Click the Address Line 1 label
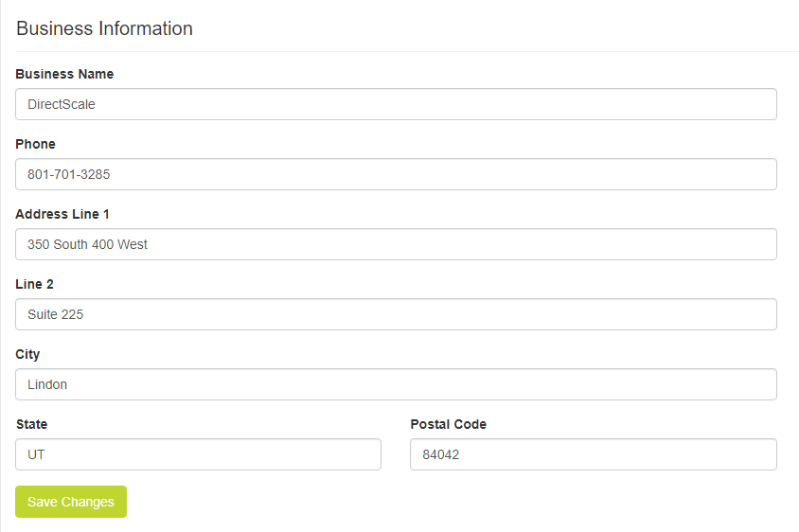 click(62, 214)
